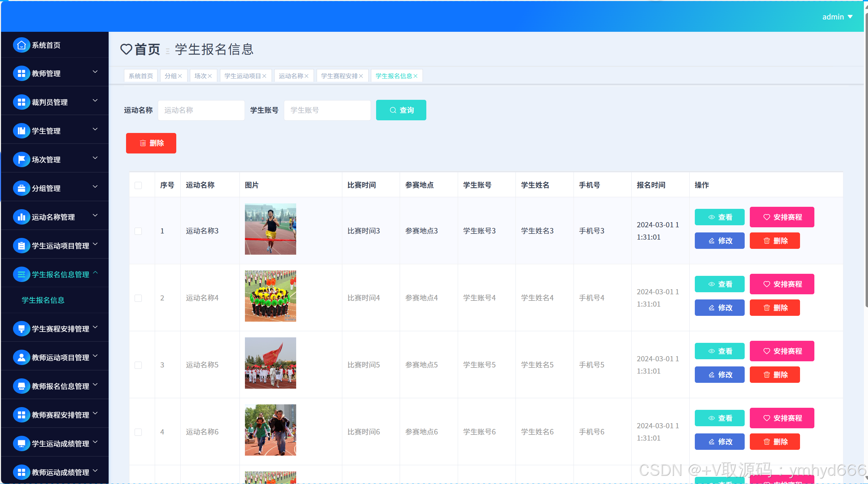Close the 学生赛程安排 tab with its X
868x484 pixels.
361,76
